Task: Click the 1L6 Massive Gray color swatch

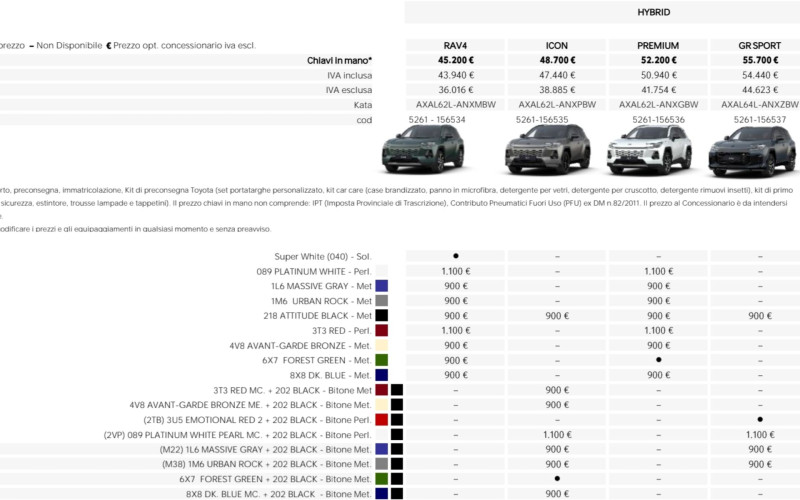Action: coord(382,286)
